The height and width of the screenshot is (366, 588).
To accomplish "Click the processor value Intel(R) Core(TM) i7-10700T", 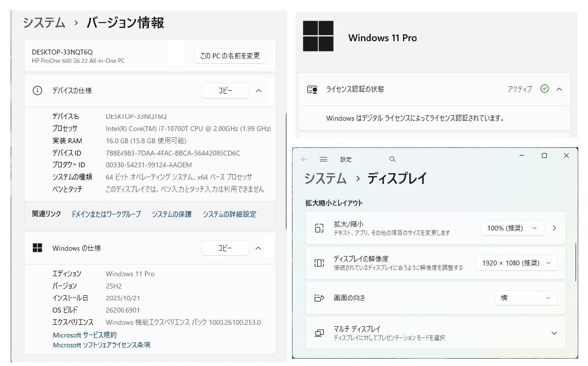I will pos(188,129).
